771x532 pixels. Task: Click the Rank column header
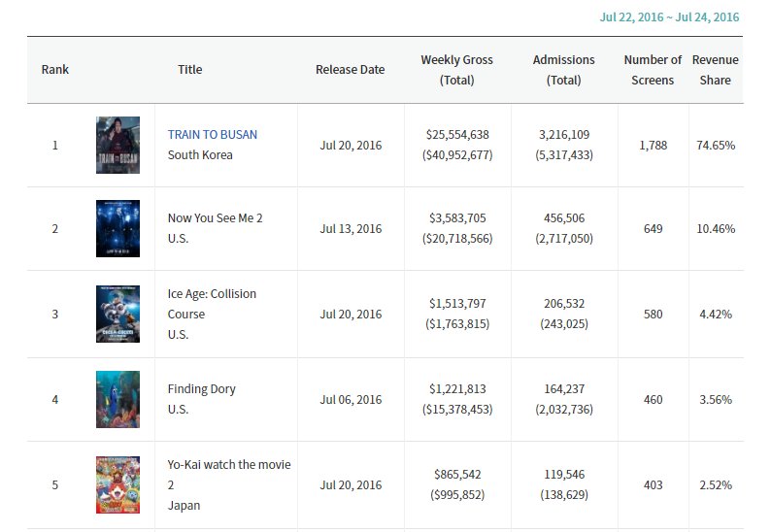(x=55, y=70)
